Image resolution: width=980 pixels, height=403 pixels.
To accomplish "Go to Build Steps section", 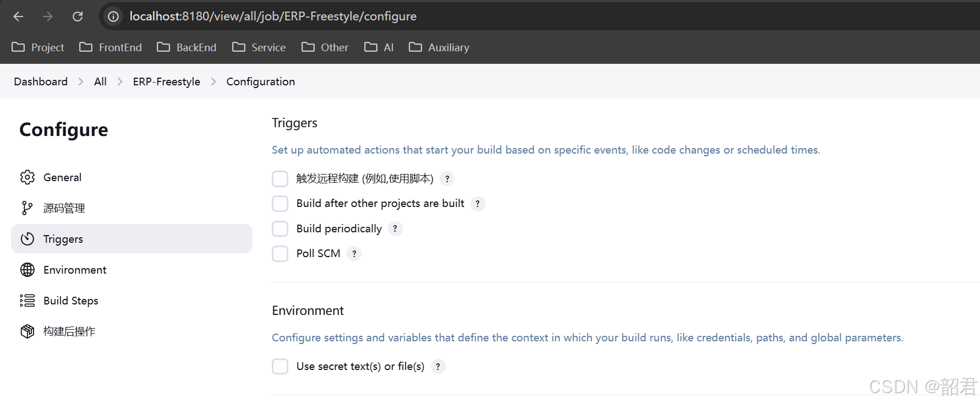I will coord(70,301).
